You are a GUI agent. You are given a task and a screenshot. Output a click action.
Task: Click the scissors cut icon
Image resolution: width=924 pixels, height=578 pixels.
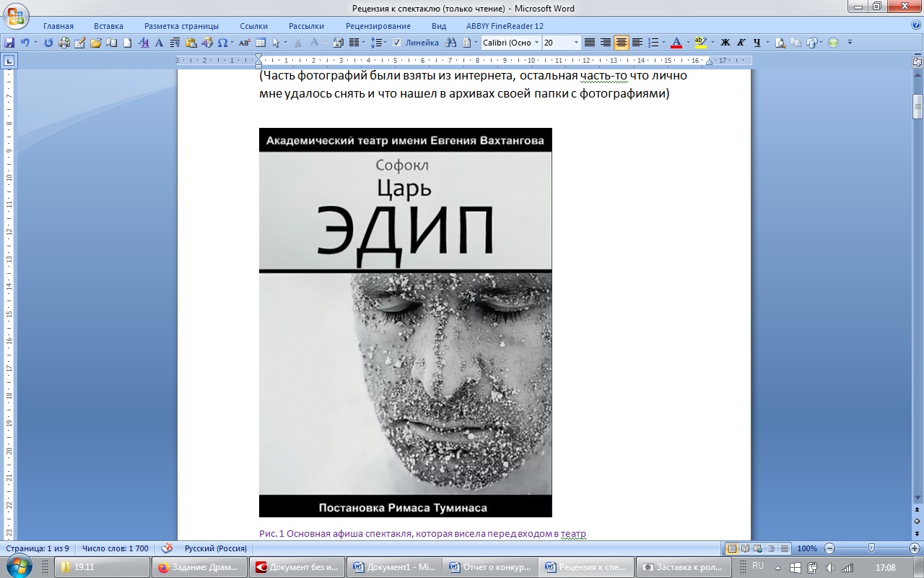(x=297, y=43)
